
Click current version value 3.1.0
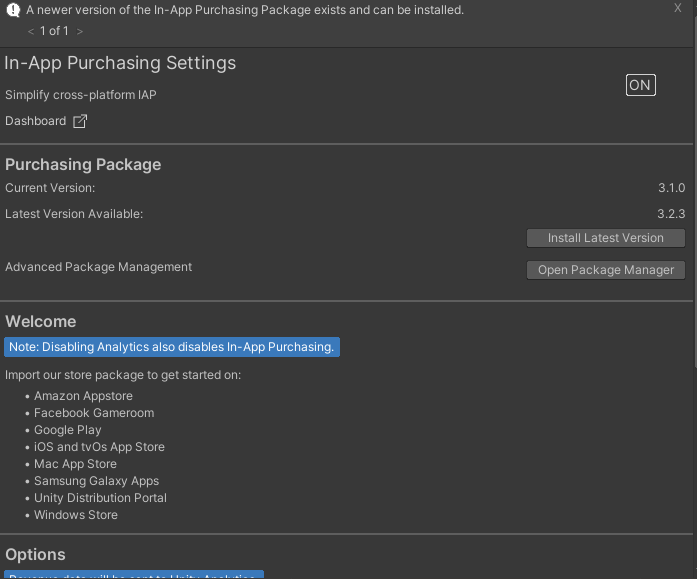(671, 188)
